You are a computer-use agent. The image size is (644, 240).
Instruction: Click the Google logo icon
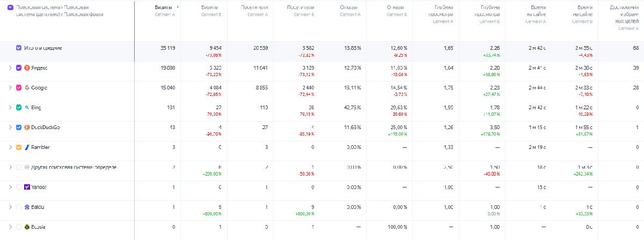[x=27, y=88]
